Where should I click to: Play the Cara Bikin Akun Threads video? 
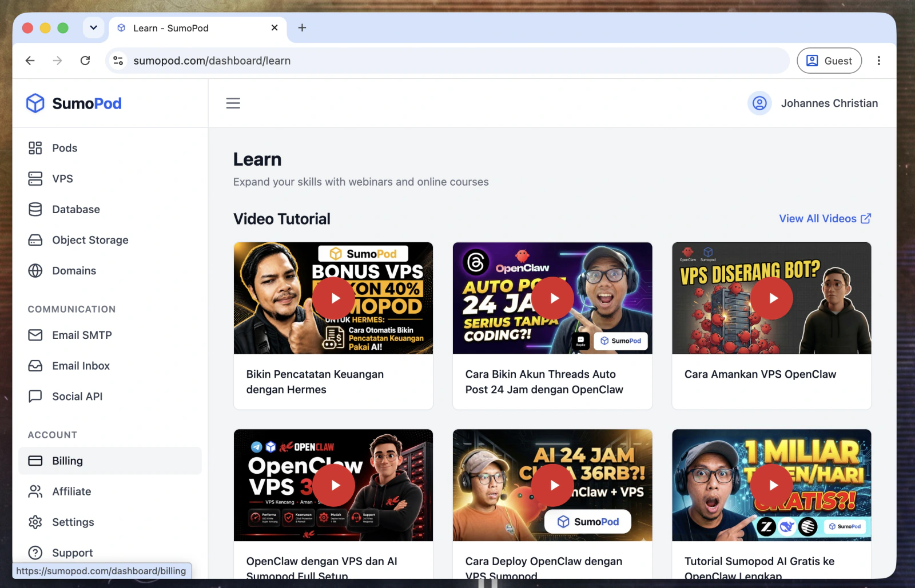553,298
